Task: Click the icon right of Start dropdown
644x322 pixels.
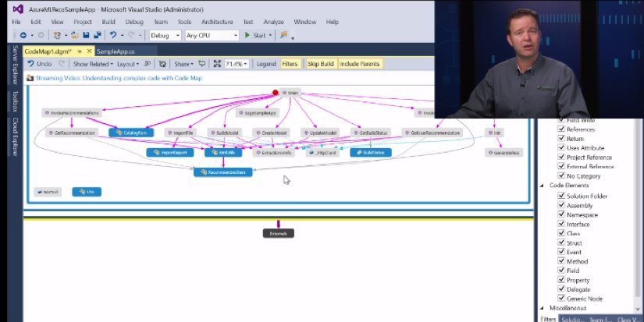Action: (284, 35)
